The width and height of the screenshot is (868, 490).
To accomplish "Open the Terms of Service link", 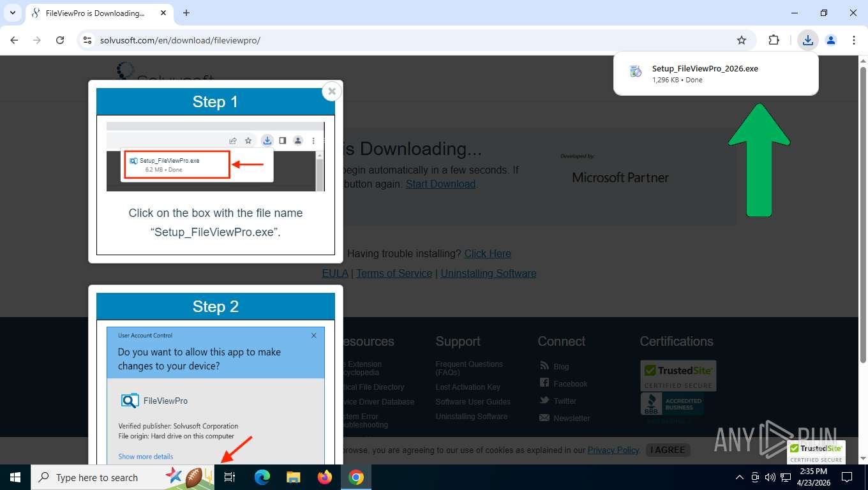I will coord(394,273).
